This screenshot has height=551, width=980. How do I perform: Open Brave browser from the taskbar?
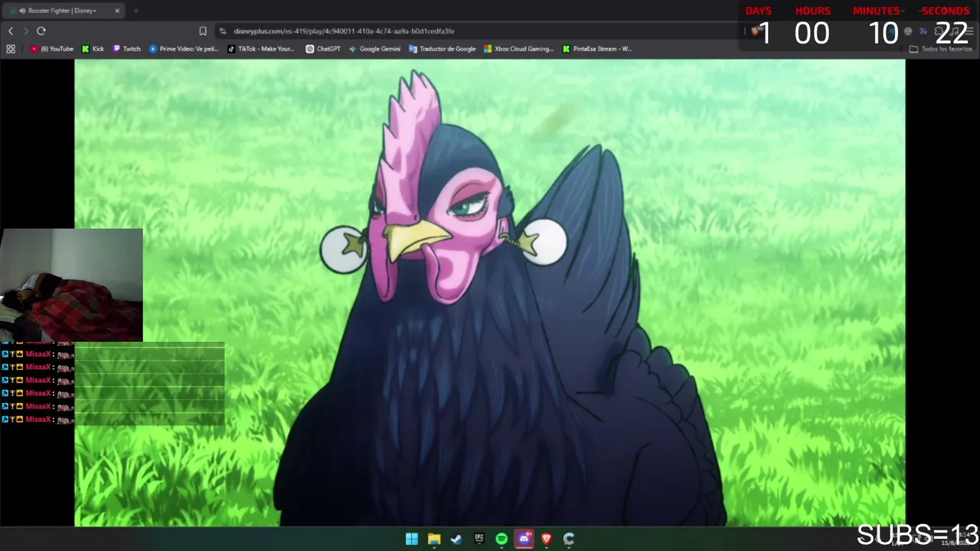pyautogui.click(x=547, y=539)
